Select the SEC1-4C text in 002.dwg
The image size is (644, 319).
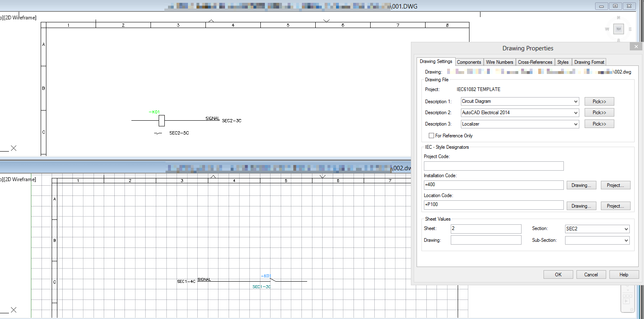click(x=186, y=281)
